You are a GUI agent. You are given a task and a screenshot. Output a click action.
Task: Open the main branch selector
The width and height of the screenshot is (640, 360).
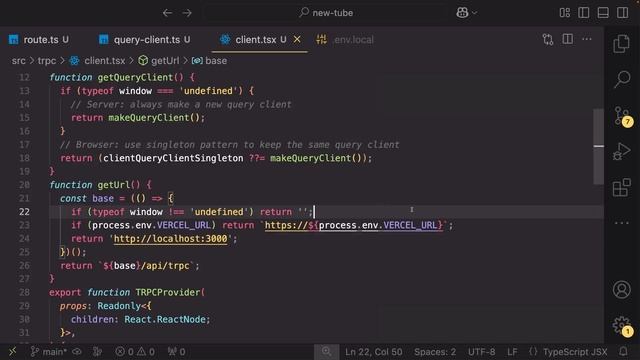tap(48, 351)
